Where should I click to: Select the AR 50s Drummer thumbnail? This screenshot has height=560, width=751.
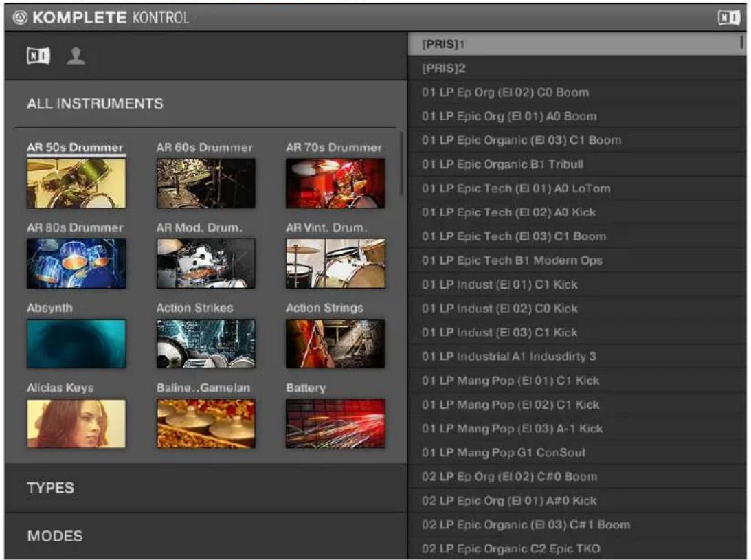(77, 183)
